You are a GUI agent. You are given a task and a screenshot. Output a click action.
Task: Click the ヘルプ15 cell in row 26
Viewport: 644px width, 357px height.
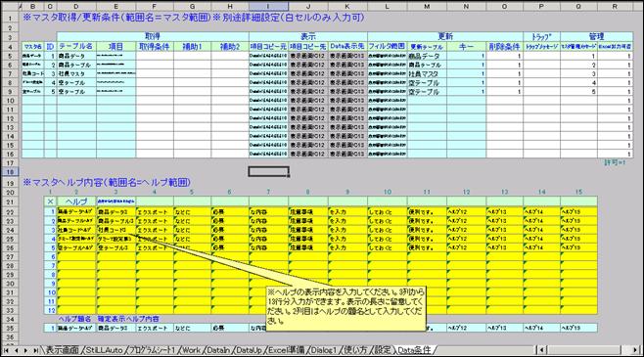click(578, 247)
